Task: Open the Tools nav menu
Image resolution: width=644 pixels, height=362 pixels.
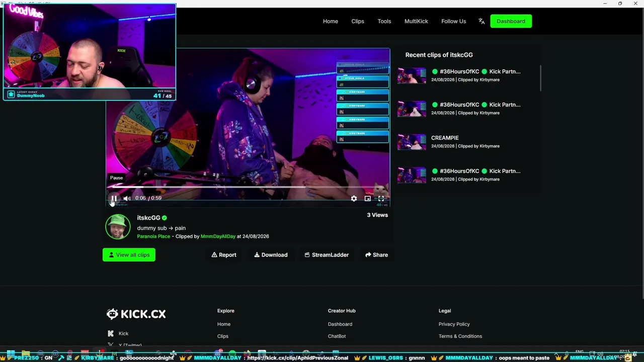Action: (384, 21)
